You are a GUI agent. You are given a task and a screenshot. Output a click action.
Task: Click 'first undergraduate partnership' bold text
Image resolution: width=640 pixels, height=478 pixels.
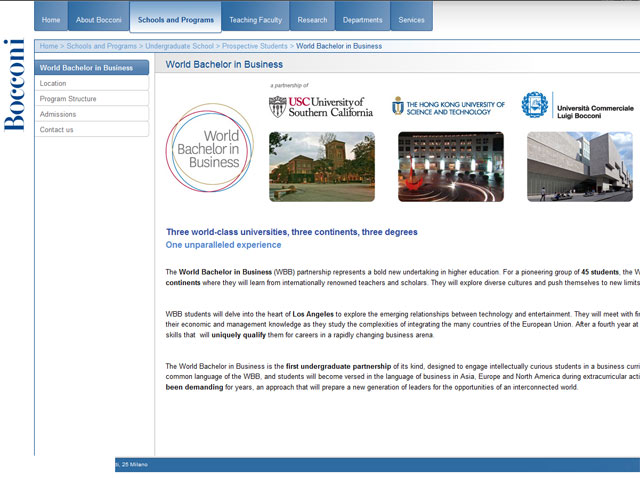pyautogui.click(x=338, y=367)
